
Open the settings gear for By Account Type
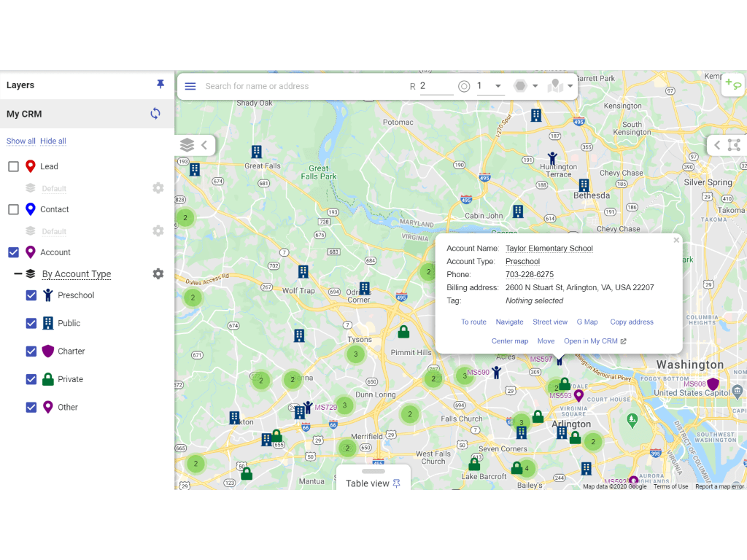tap(158, 273)
